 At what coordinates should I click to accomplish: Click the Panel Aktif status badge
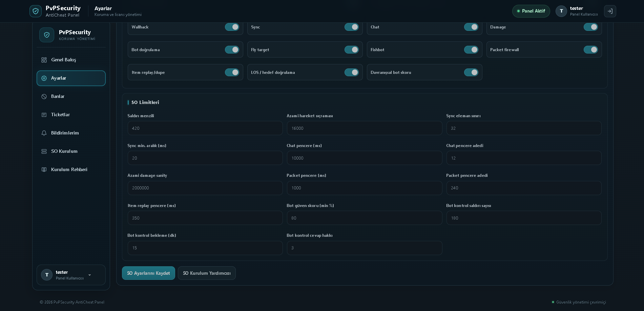tap(531, 11)
